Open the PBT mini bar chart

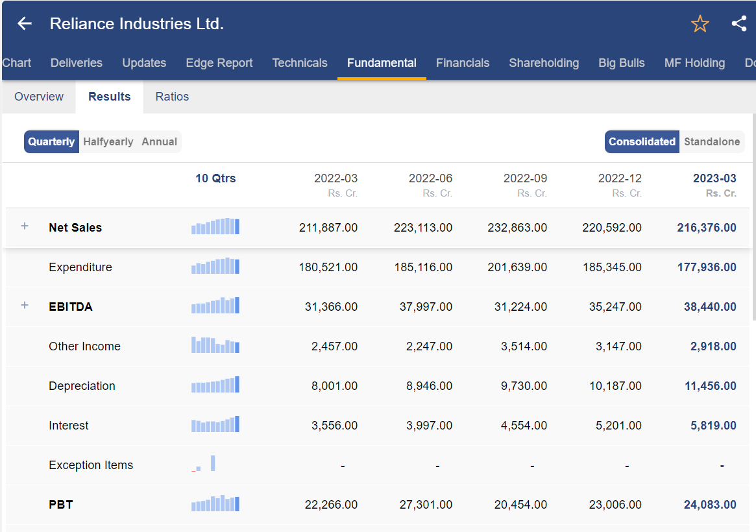[x=215, y=503]
